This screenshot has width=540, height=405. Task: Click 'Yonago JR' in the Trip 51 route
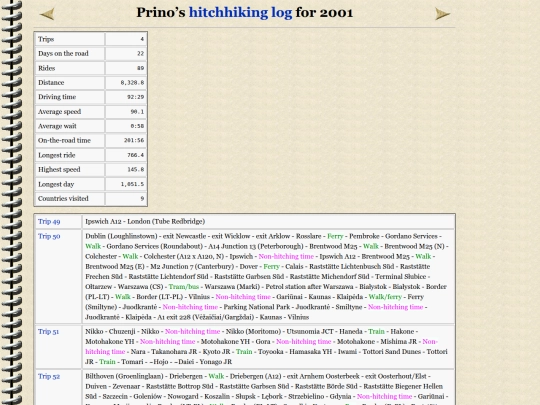[x=216, y=362]
